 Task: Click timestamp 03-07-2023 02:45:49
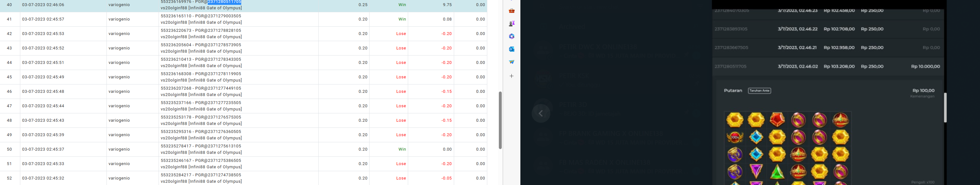tap(43, 77)
